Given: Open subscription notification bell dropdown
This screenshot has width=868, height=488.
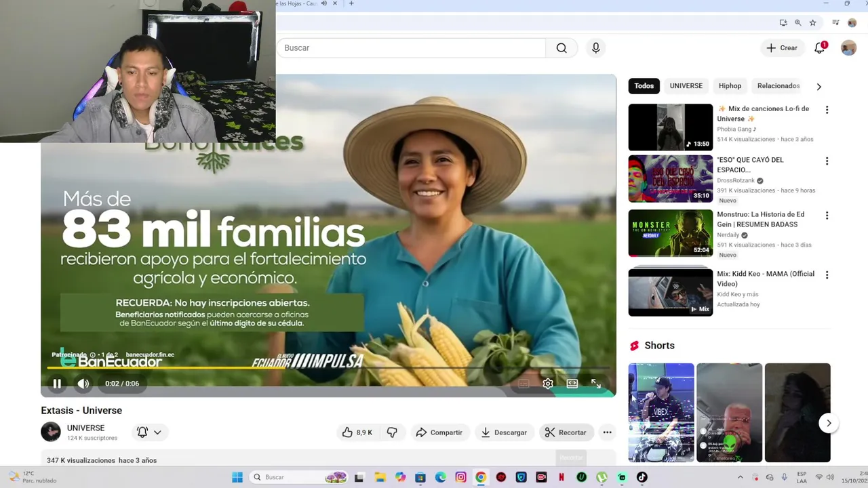Looking at the screenshot, I should coord(150,432).
